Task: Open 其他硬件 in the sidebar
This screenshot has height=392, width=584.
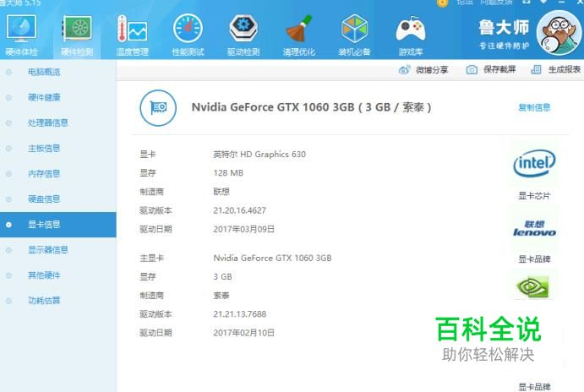Action: [x=44, y=275]
